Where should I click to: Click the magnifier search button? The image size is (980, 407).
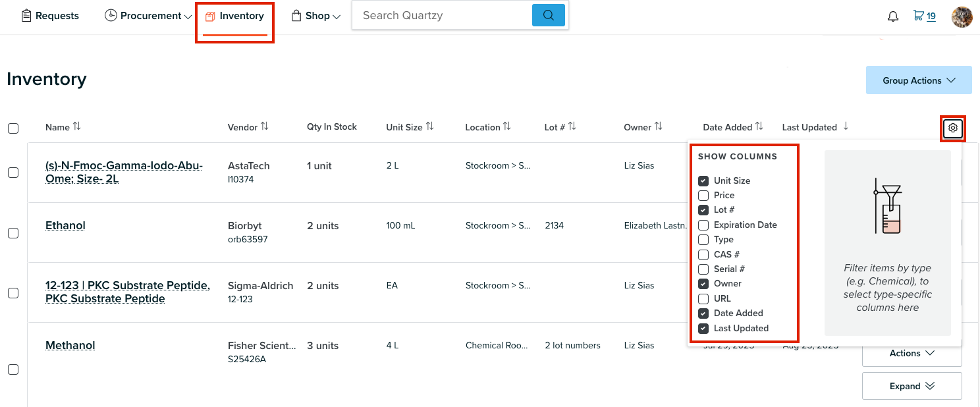coord(549,15)
